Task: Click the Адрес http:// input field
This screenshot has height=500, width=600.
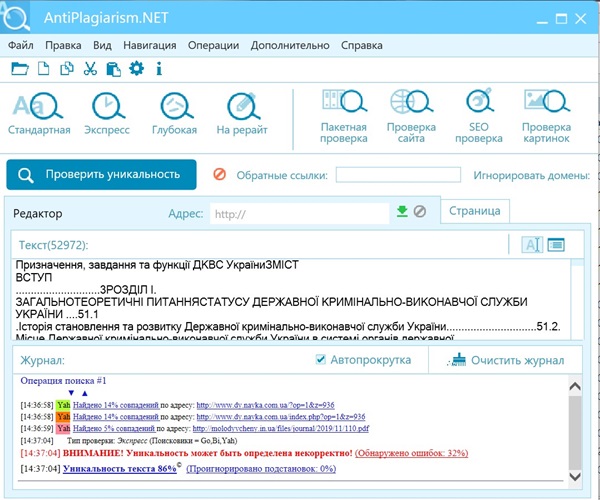Action: tap(300, 213)
